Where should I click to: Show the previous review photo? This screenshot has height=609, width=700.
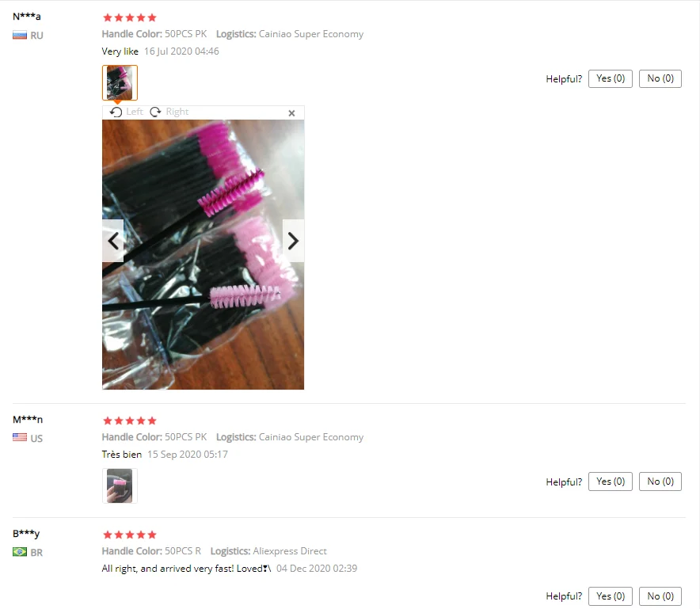click(113, 241)
